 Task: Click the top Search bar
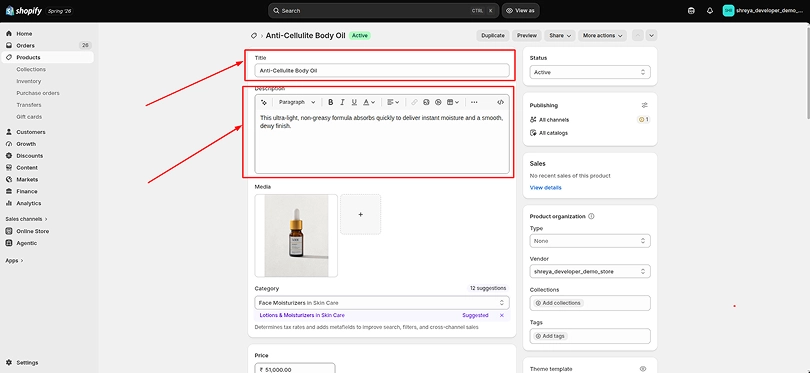tap(383, 10)
